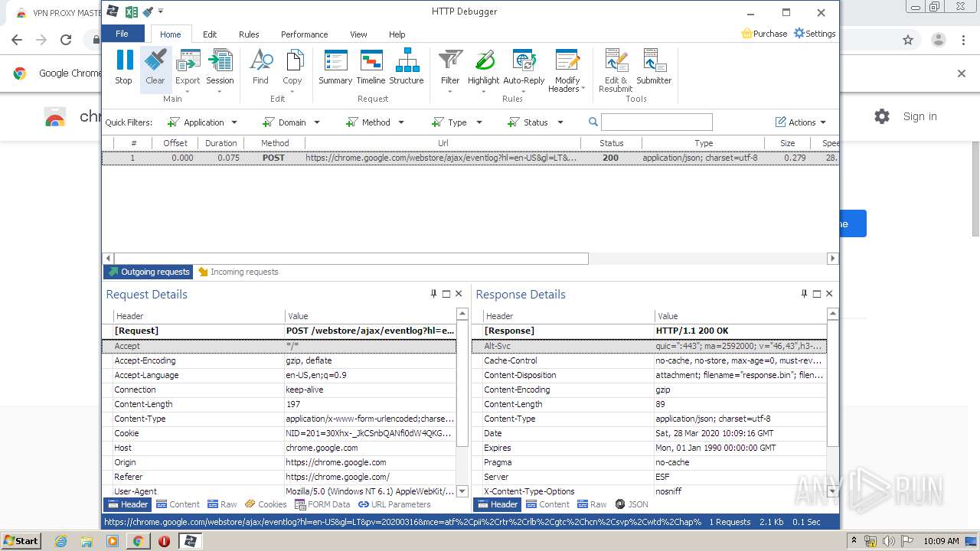Switch to the Rules ribbon tab

(249, 34)
